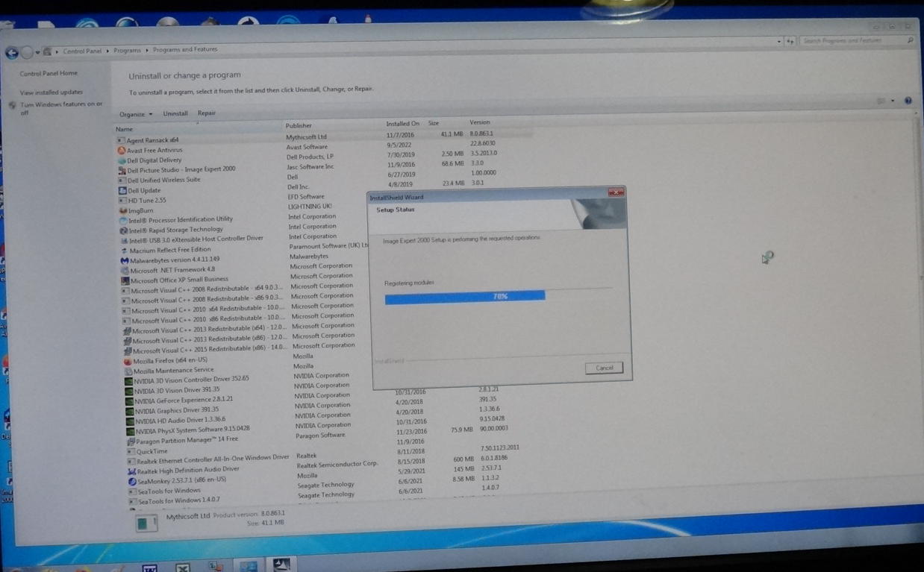The height and width of the screenshot is (572, 924).
Task: Select the HD Tune 2.55 row
Action: (149, 201)
